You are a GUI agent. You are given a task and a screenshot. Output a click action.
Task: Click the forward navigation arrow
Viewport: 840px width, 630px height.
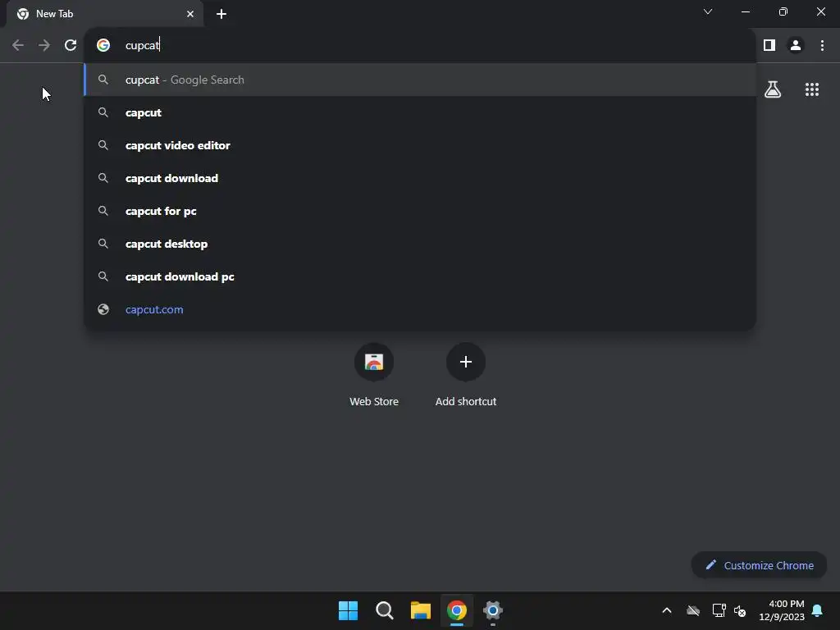(44, 46)
